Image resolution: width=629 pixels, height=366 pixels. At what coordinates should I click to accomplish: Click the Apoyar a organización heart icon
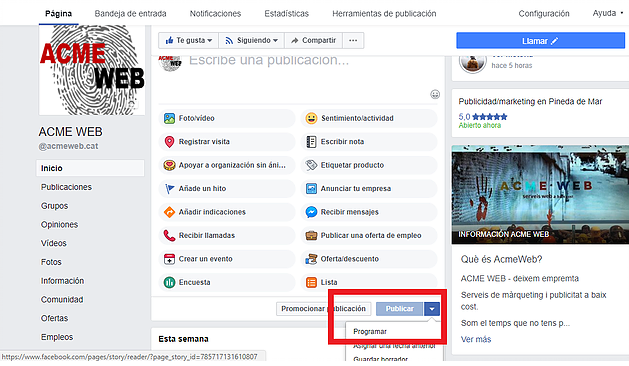[169, 165]
